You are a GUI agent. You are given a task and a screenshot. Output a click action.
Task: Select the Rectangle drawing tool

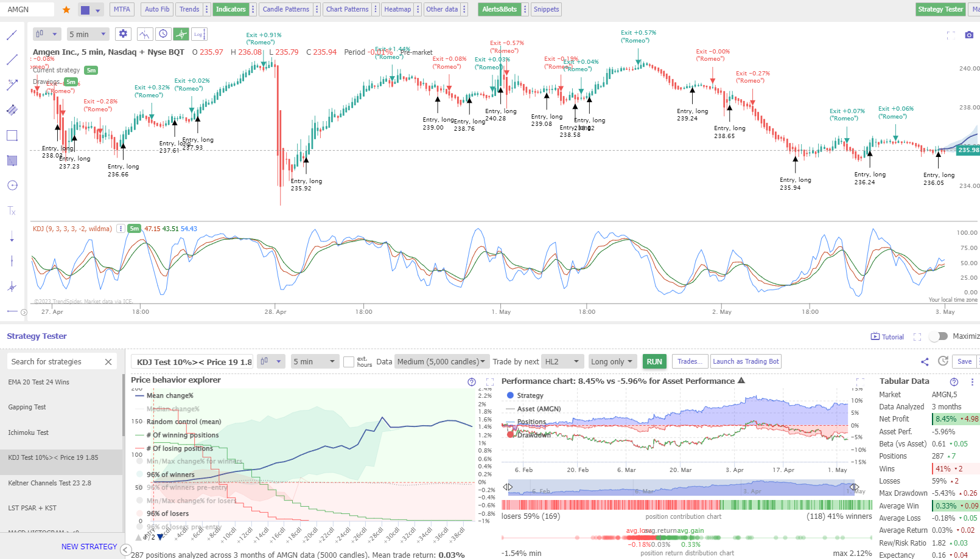pyautogui.click(x=12, y=135)
